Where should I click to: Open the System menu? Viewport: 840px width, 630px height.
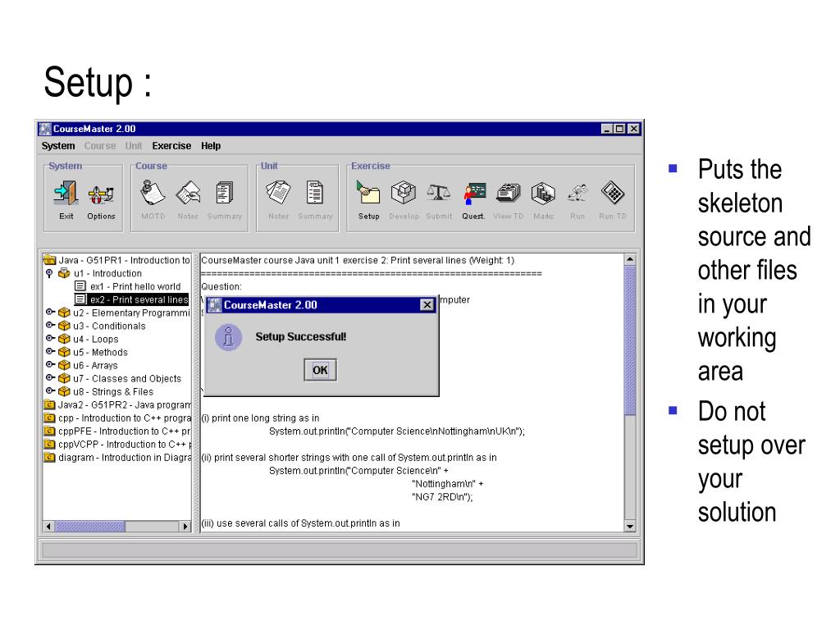click(x=58, y=146)
